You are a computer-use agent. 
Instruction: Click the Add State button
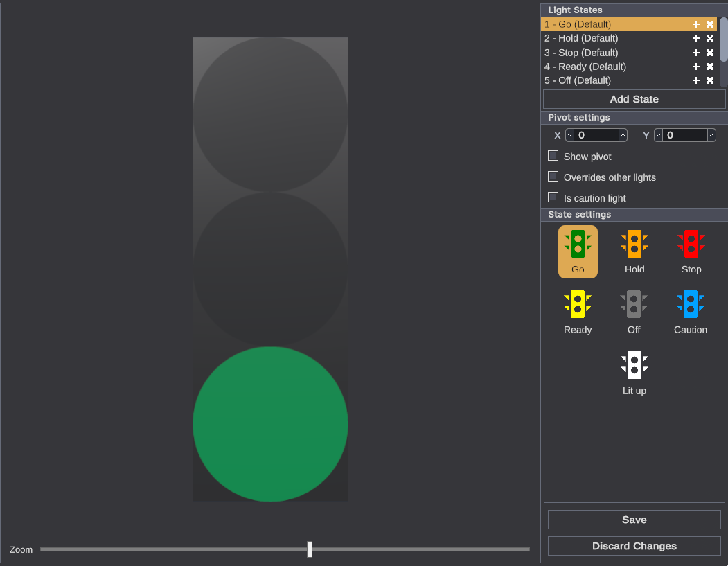pyautogui.click(x=634, y=99)
